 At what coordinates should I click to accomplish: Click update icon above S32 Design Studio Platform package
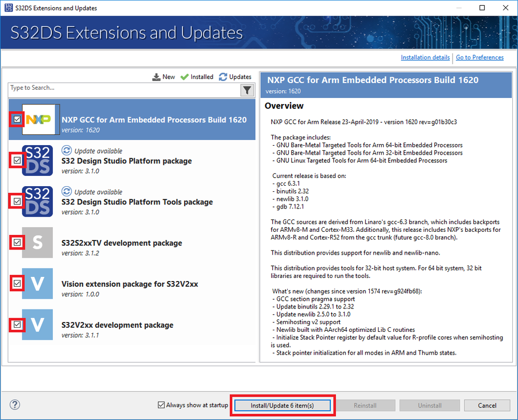coord(66,150)
